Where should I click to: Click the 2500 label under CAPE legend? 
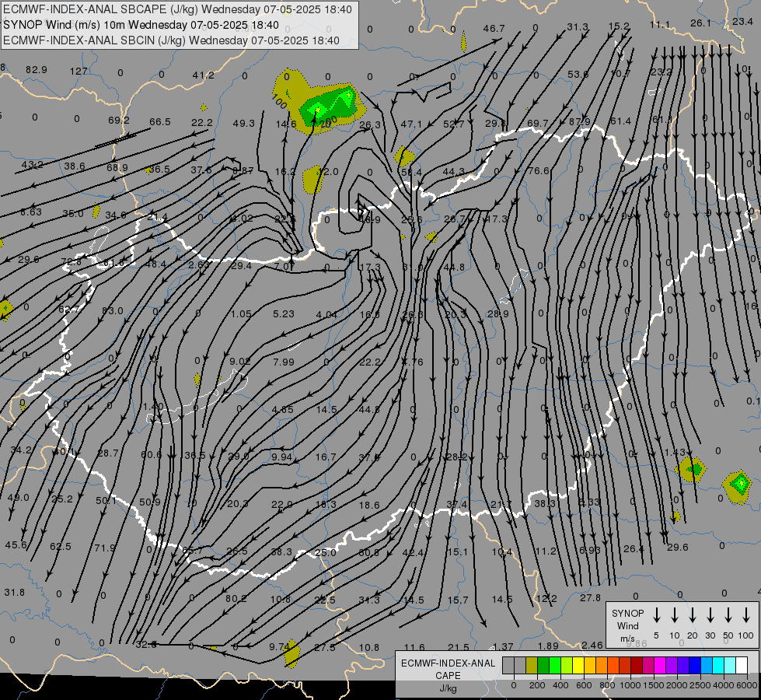[700, 685]
